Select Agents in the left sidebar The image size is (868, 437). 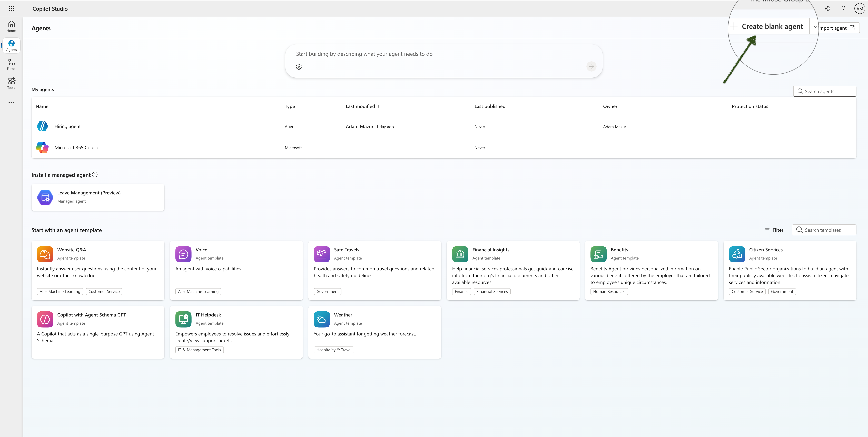11,45
